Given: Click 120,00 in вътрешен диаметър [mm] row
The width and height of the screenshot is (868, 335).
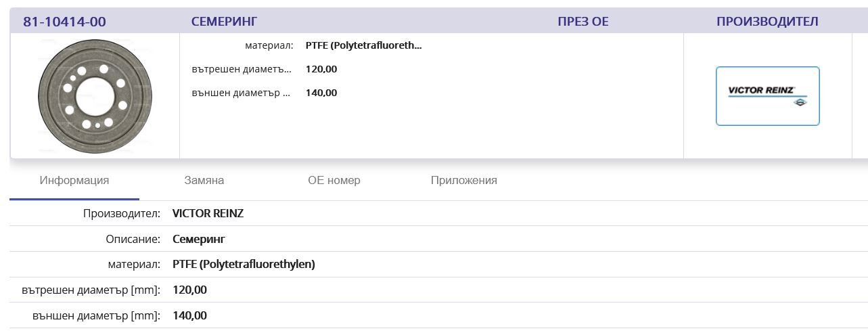Looking at the screenshot, I should (x=189, y=290).
